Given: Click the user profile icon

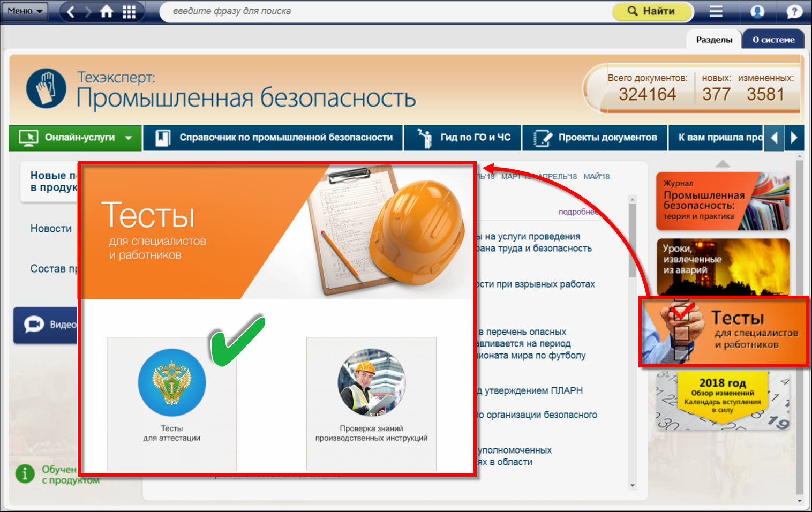Looking at the screenshot, I should point(757,11).
